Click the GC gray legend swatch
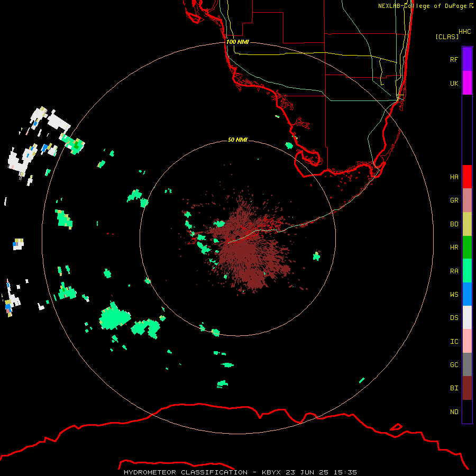 coord(467,364)
